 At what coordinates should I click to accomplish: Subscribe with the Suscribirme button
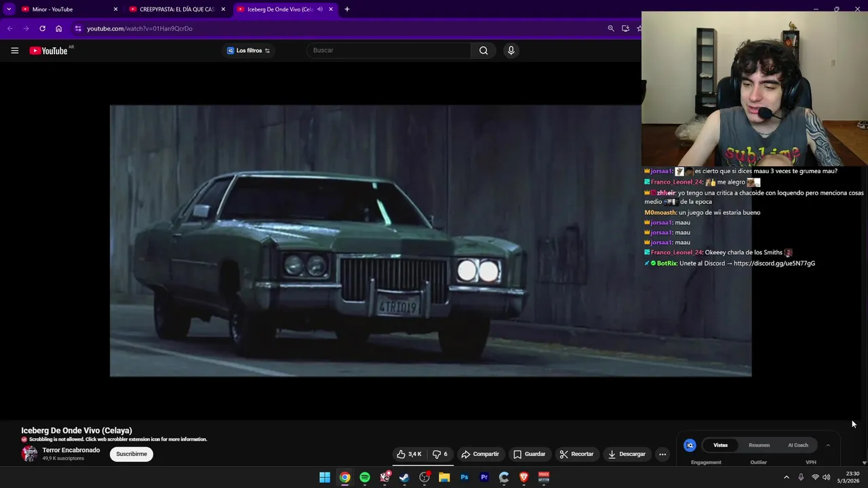[x=132, y=454]
